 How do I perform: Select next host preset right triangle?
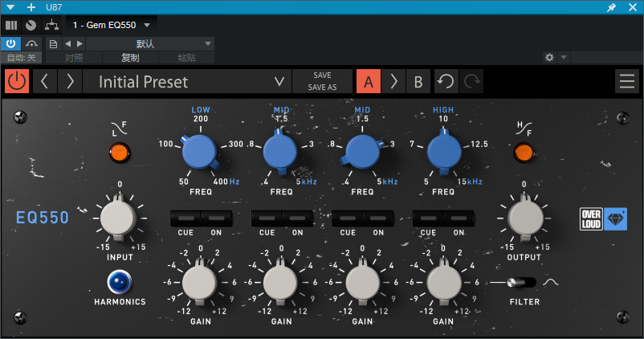[x=79, y=43]
